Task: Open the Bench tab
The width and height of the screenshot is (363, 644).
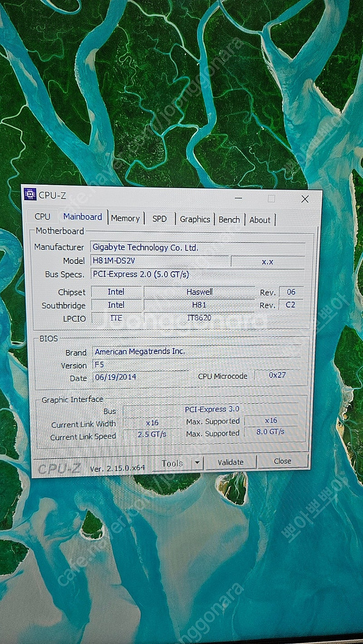Action: (229, 220)
